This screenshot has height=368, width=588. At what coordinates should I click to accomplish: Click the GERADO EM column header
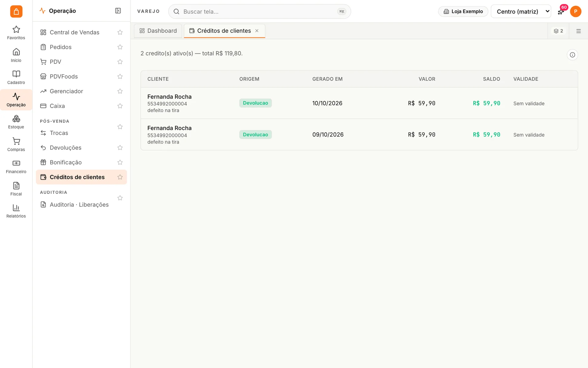pyautogui.click(x=327, y=79)
